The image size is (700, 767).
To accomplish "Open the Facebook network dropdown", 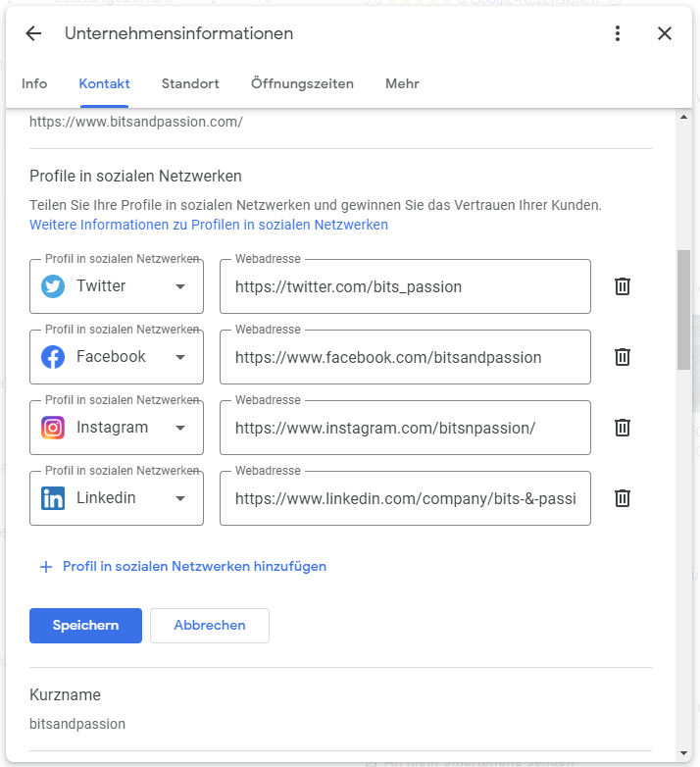I will 180,357.
